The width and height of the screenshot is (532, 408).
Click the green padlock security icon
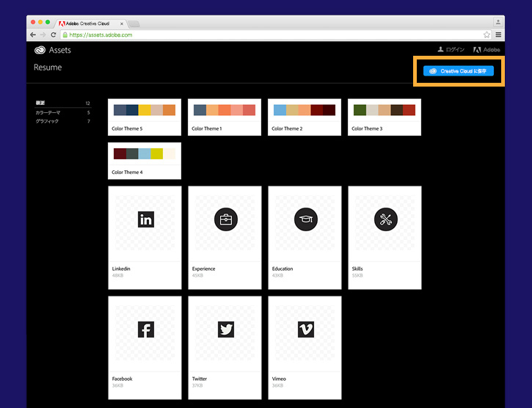(x=65, y=34)
